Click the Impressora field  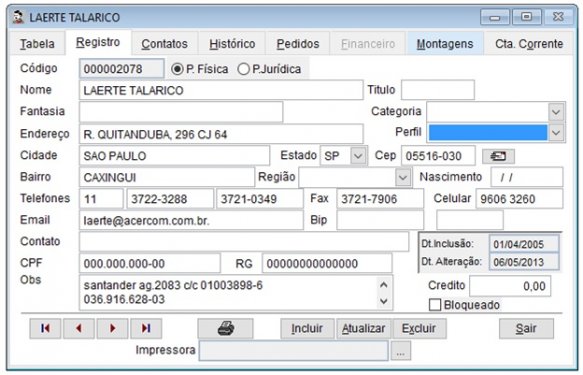pyautogui.click(x=294, y=350)
